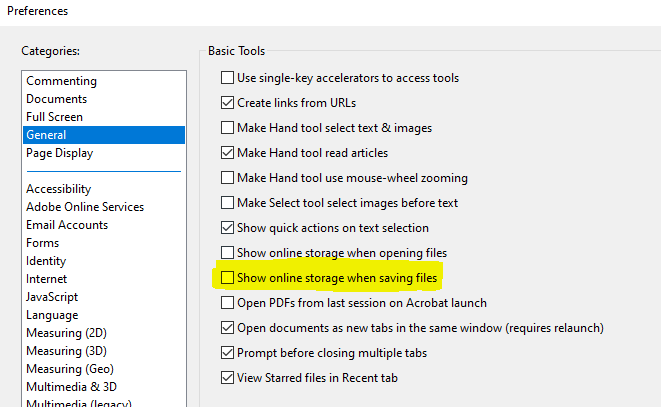The width and height of the screenshot is (661, 407).
Task: Select the Accessibility category
Action: (x=59, y=189)
